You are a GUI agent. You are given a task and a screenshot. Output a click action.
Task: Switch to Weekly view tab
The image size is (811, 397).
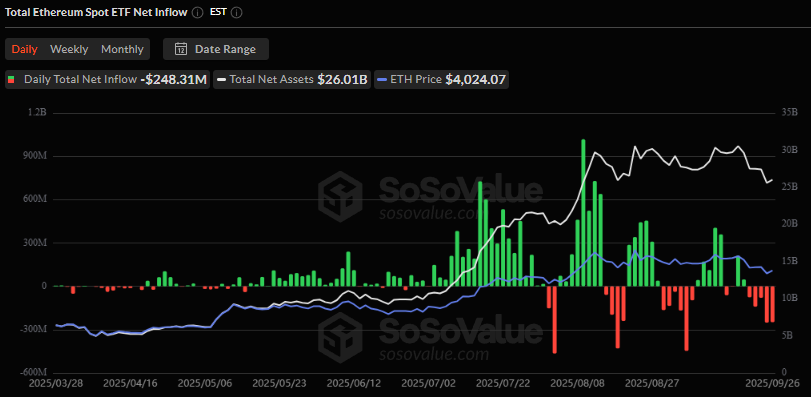[x=69, y=49]
